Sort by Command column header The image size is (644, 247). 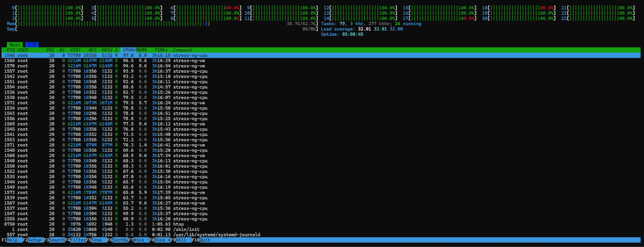[x=182, y=50]
